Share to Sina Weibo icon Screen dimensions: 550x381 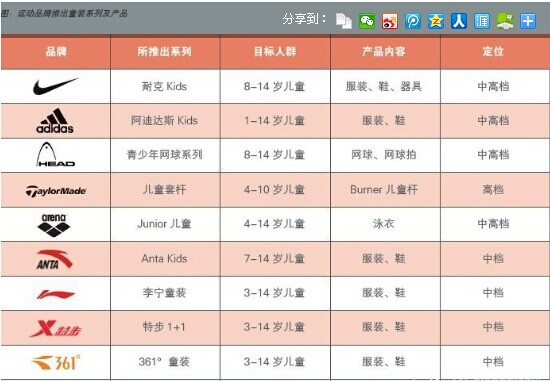(390, 21)
